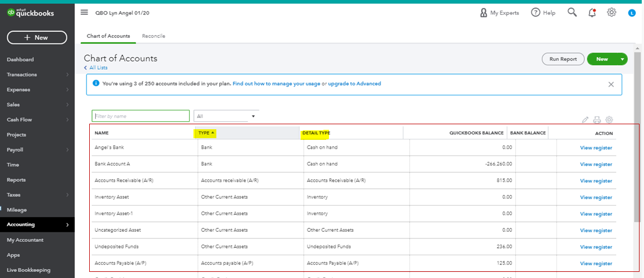The width and height of the screenshot is (644, 278).
Task: Open notifications bell icon
Action: pos(592,13)
